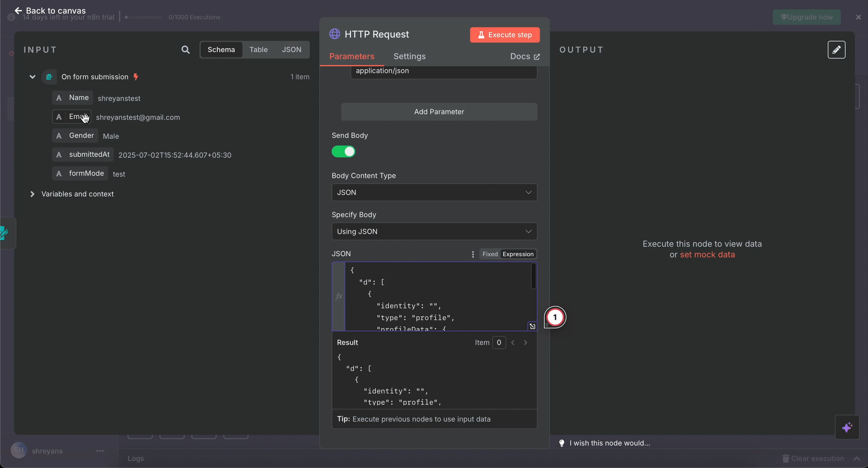The image size is (868, 468).
Task: Click the trigger lightning bolt icon
Action: 136,77
